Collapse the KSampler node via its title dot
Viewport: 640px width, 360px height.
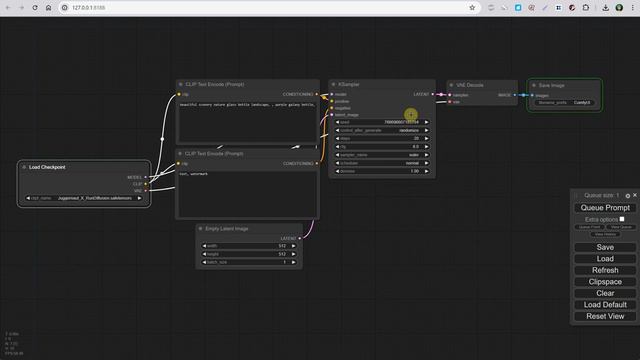point(333,84)
